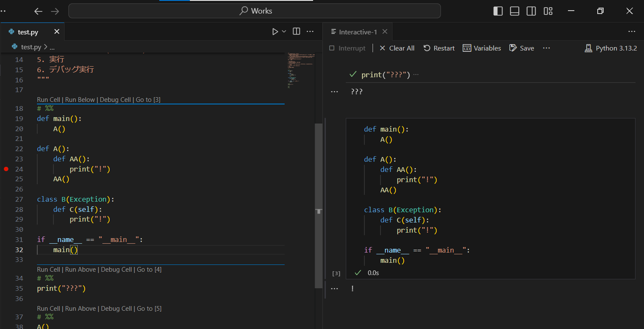Open the breadcrumb ellipsis after test.py
The image size is (644, 329).
point(52,47)
